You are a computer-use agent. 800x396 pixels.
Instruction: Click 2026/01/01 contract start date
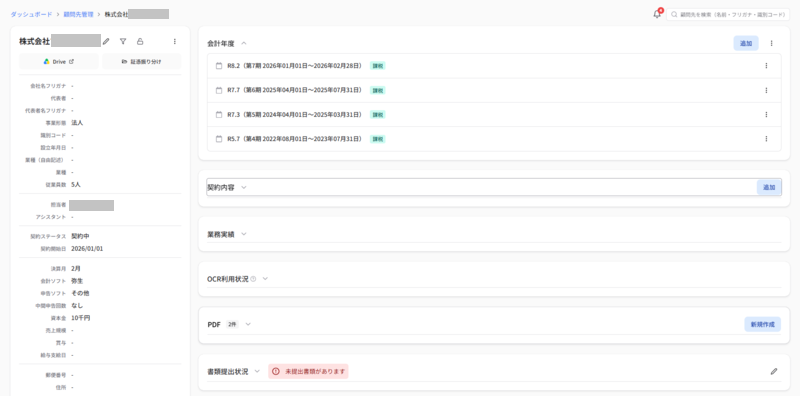click(87, 249)
